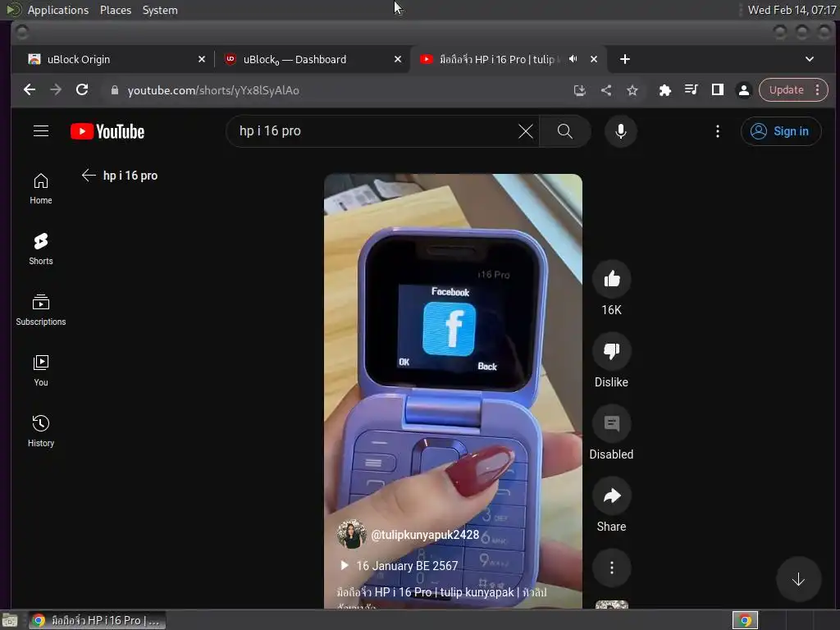Open History in the sidebar
This screenshot has width=840, height=630.
[x=41, y=431]
